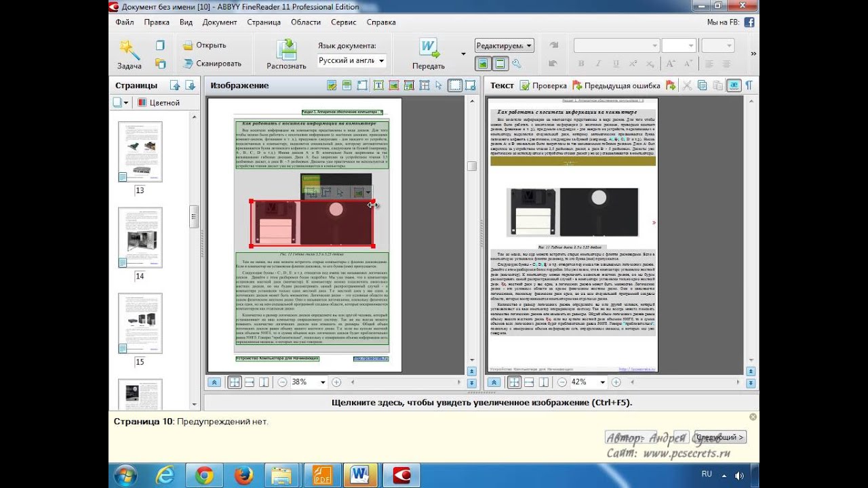Select the draw Picture area tool

click(x=393, y=85)
